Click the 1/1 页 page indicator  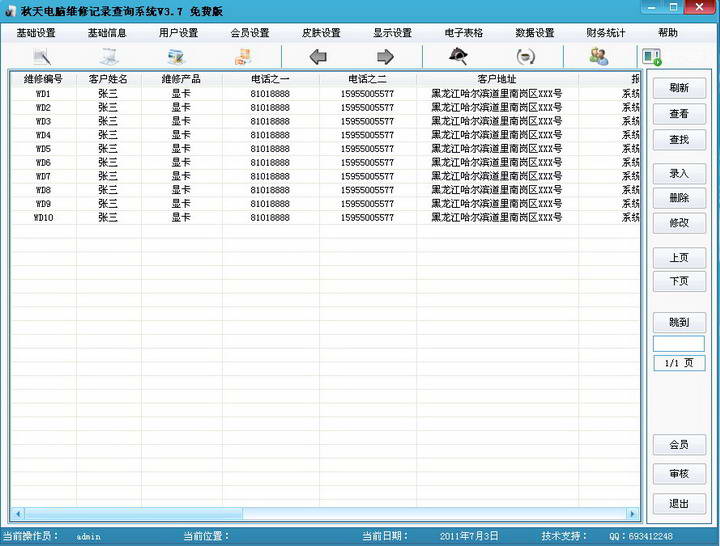(x=679, y=363)
